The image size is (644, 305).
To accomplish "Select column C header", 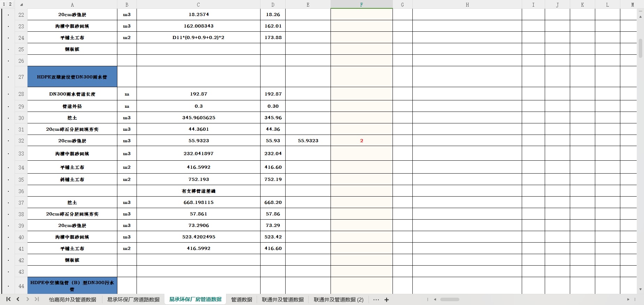I will click(x=199, y=5).
